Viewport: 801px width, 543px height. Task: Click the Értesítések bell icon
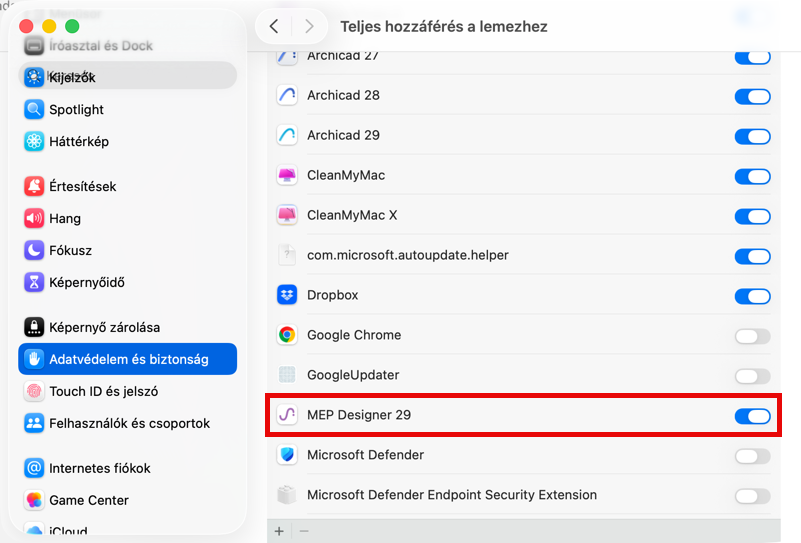pyautogui.click(x=34, y=186)
